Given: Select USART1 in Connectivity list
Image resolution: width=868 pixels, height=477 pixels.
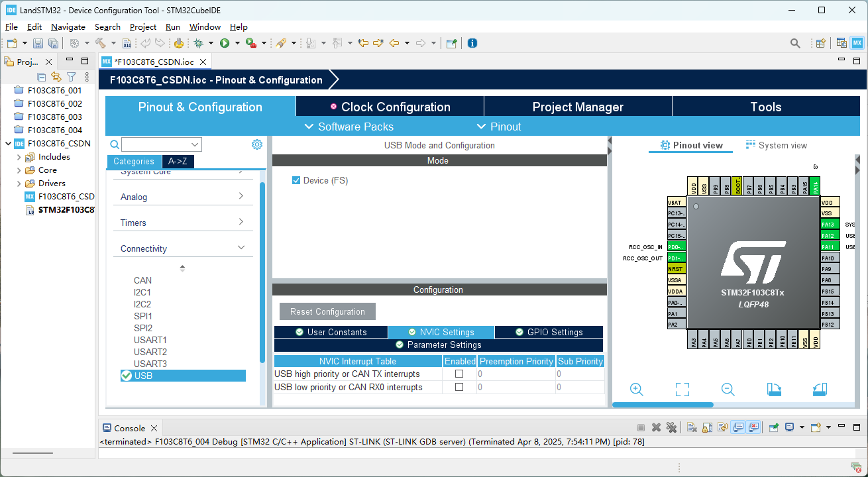Looking at the screenshot, I should (150, 340).
